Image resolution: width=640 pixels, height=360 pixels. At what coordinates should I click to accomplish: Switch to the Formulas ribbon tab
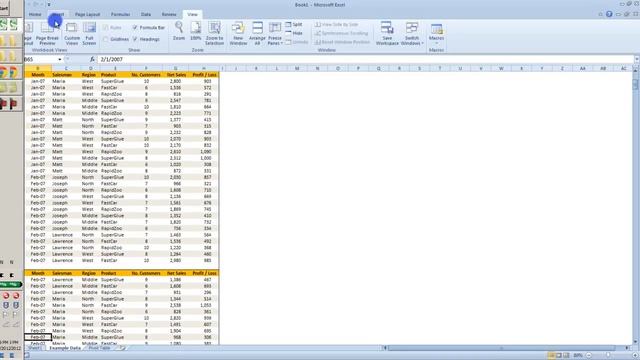coord(120,14)
